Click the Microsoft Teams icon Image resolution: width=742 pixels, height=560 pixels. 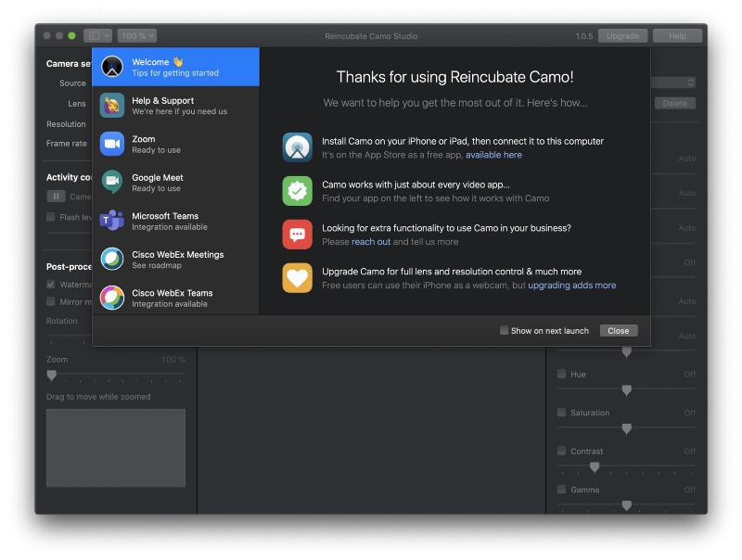(x=112, y=221)
